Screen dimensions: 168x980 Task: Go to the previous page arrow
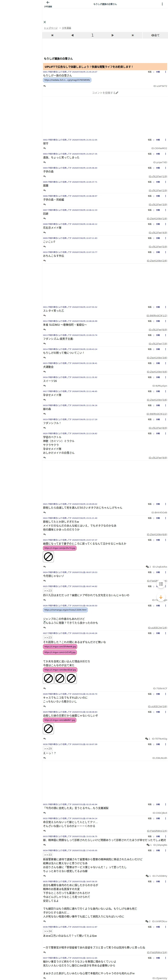[x=72, y=35]
